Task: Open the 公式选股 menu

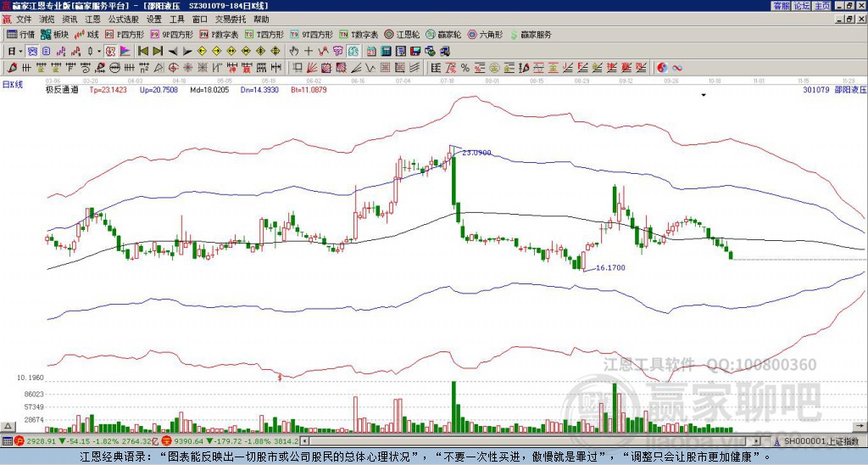Action: [124, 20]
